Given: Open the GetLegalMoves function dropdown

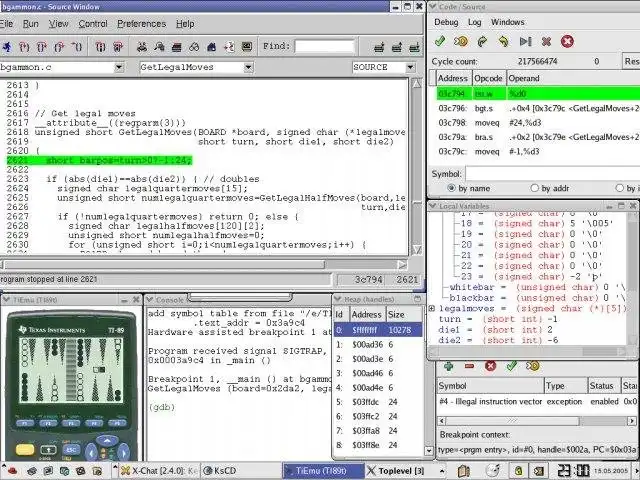Looking at the screenshot, I should [248, 67].
